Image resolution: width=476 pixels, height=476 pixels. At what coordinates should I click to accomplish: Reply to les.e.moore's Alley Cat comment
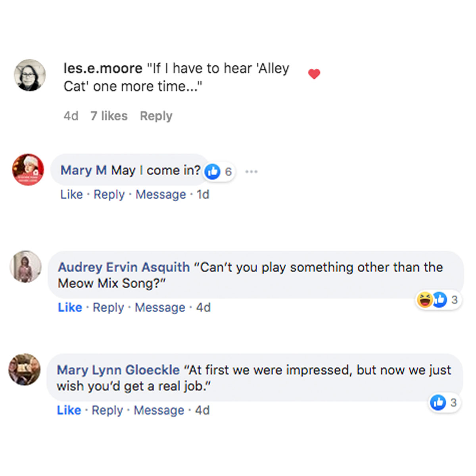[x=156, y=116]
